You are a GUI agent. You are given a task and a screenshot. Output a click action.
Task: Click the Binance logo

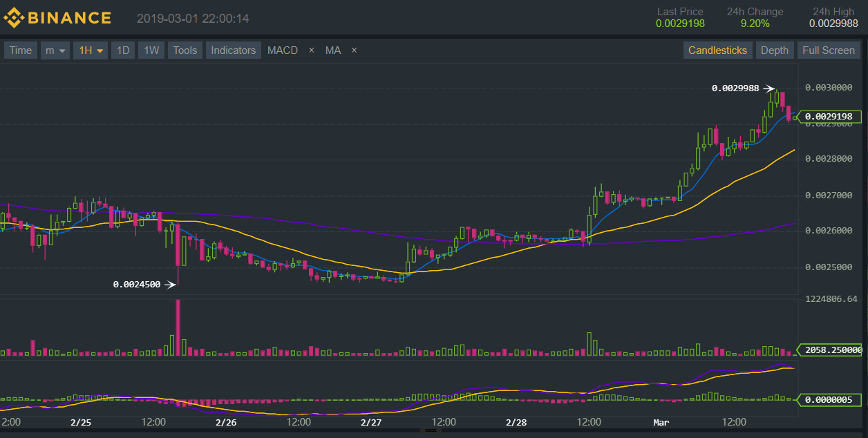tap(57, 18)
